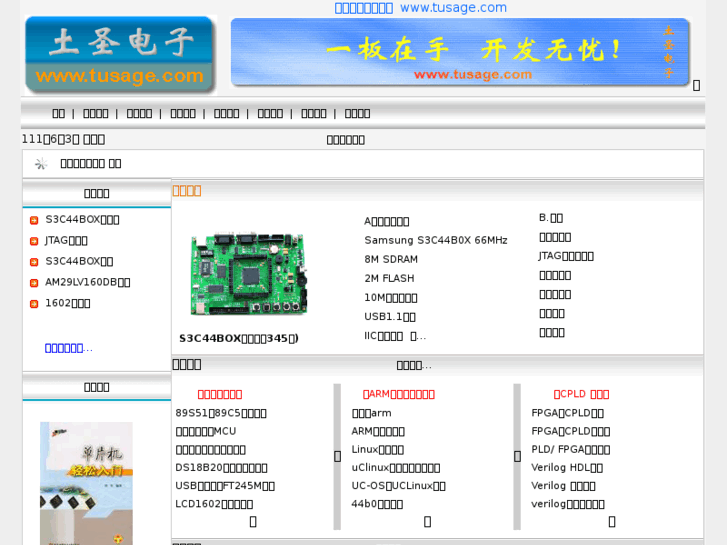Open the red ARM category heading
Image resolution: width=727 pixels, height=545 pixels.
[399, 394]
